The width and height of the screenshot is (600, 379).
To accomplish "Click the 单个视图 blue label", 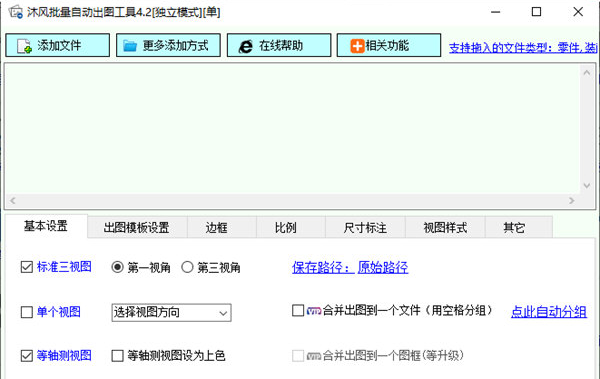I will [59, 312].
